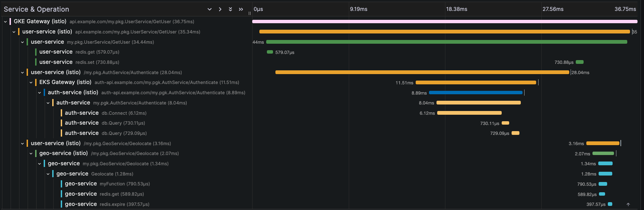Viewport: 644px width, 210px height.
Task: Click the blue 8.89ms auth-service span bar
Action: (475, 93)
